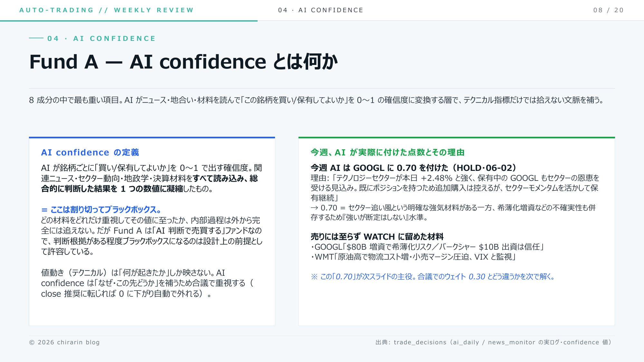
Task: Click the green '04 · AI CONFIDENCE' section label
Action: pyautogui.click(x=101, y=39)
